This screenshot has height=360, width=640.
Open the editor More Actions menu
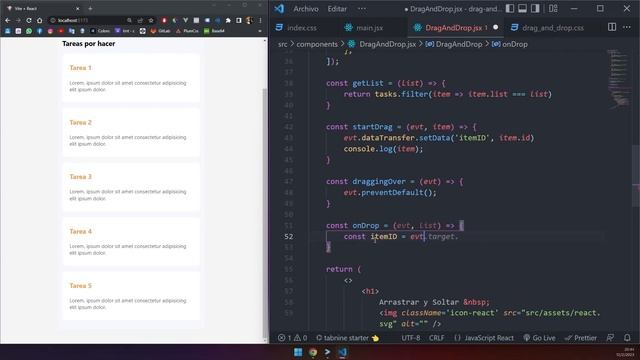(627, 27)
